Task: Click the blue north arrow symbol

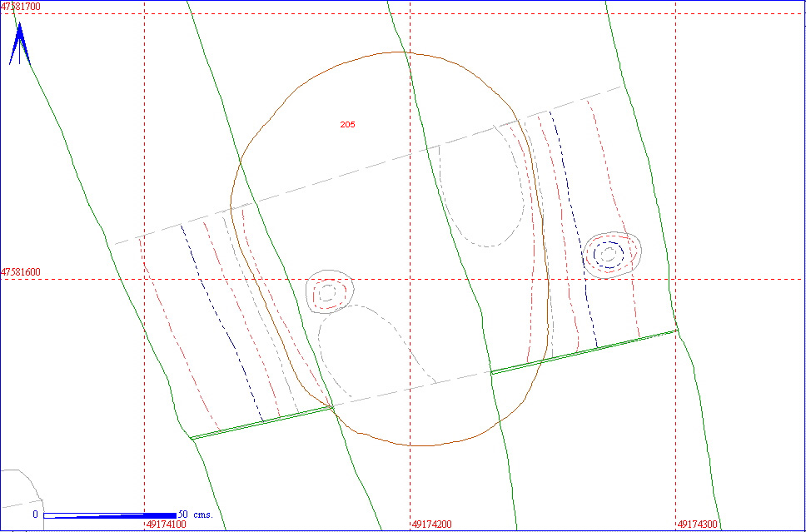Action: (x=19, y=43)
